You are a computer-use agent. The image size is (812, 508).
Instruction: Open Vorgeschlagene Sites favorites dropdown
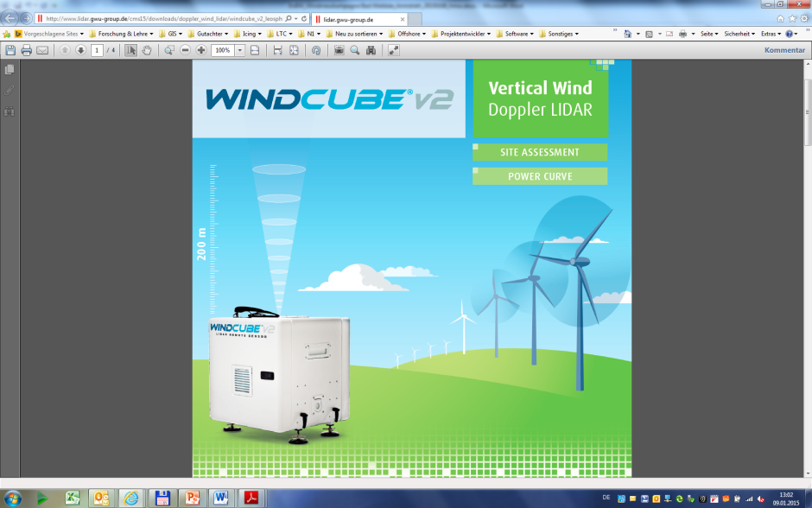(x=49, y=34)
